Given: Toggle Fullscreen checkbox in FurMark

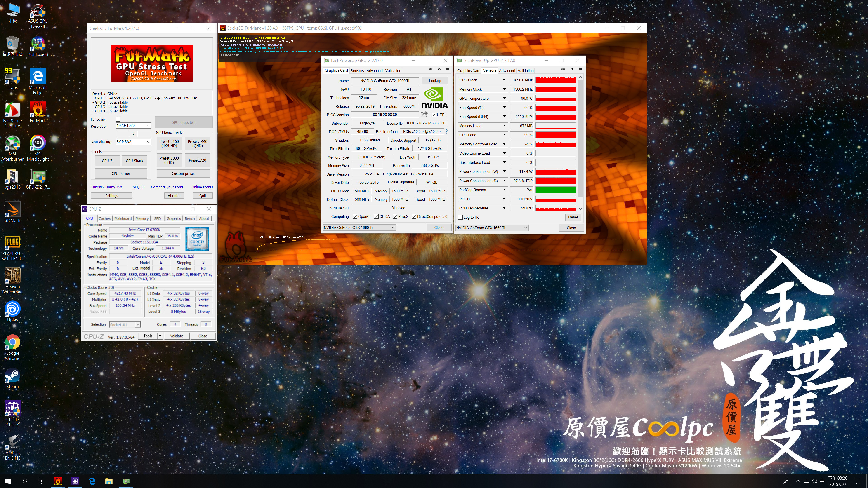Looking at the screenshot, I should coord(118,119).
